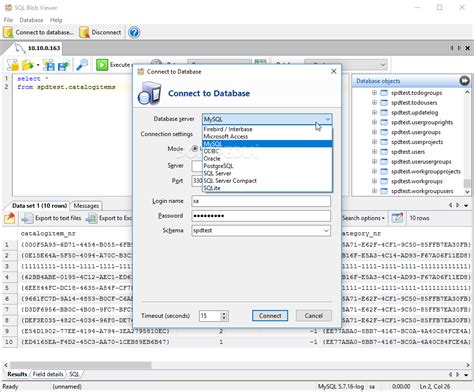
Task: Select SQLite from server list
Action: click(x=267, y=188)
